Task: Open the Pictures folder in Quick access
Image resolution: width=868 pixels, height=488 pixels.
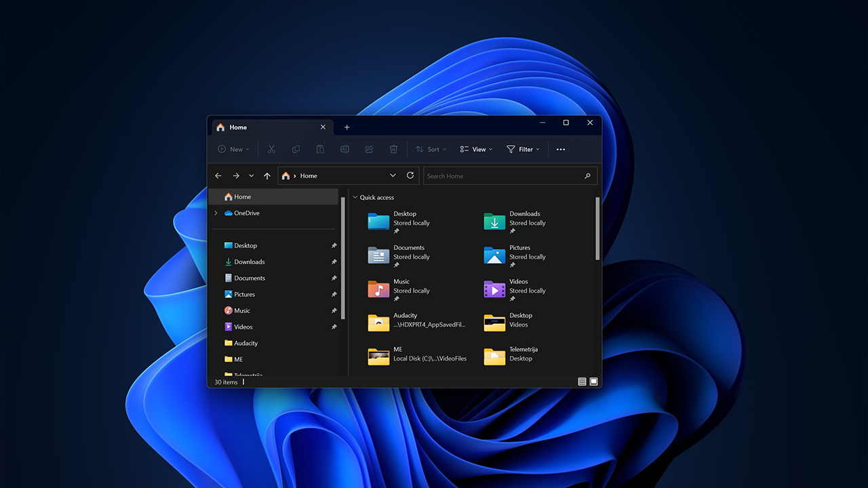Action: coord(515,256)
